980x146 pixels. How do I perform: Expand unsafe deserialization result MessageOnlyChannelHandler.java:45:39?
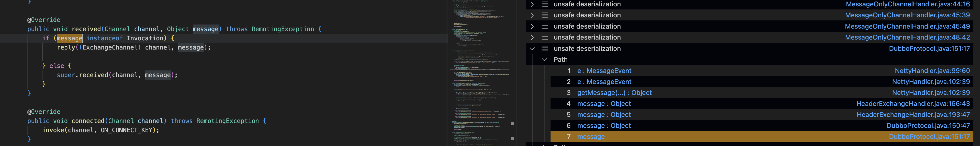(532, 15)
